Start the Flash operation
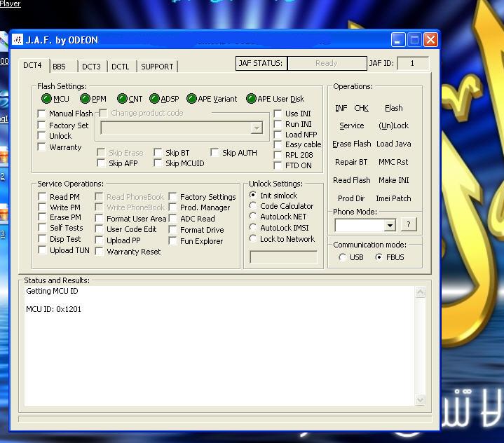504x443 pixels. coord(393,108)
